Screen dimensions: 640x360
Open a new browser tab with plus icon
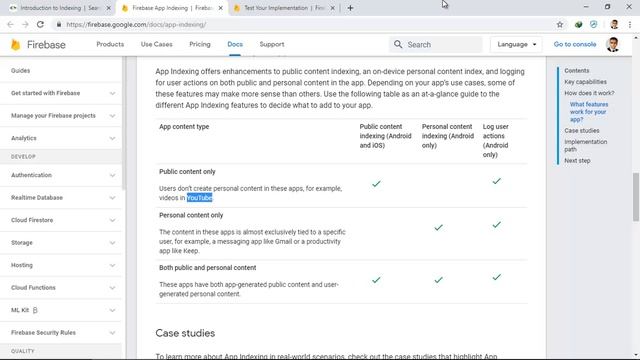click(x=350, y=8)
